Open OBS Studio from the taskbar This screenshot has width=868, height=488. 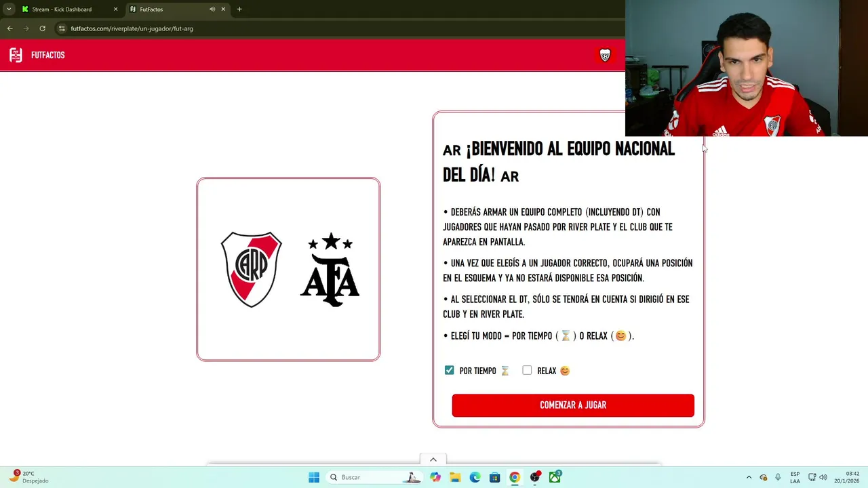pos(535,477)
